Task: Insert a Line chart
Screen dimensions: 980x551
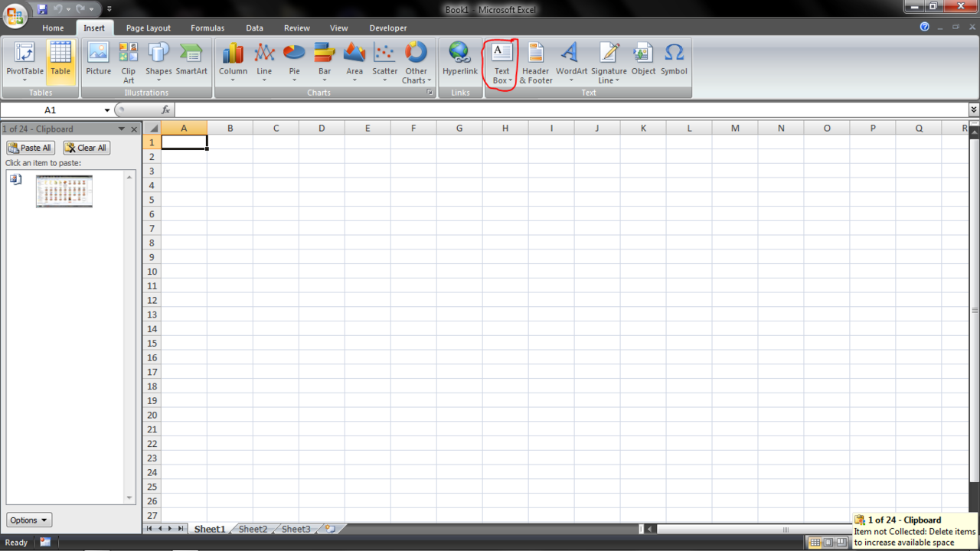Action: 264,62
